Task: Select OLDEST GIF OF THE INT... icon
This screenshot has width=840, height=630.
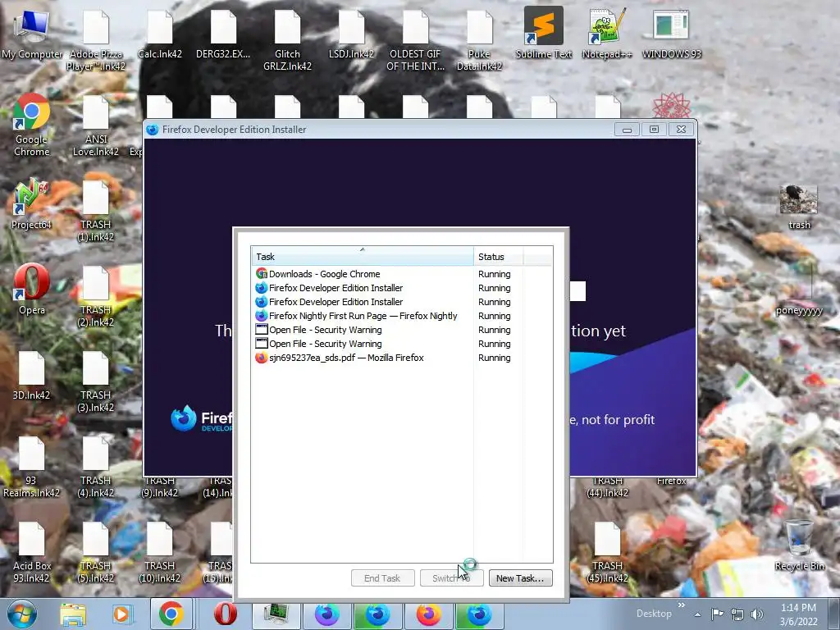Action: (415, 41)
